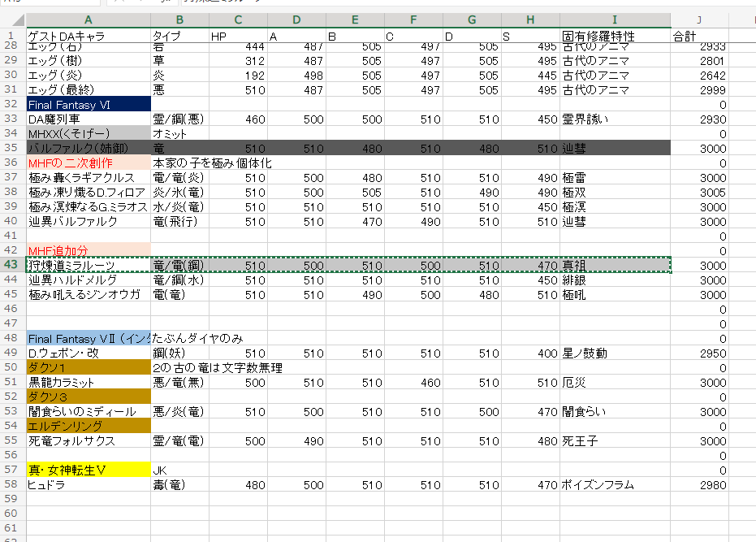Click the オミット cell
The width and height of the screenshot is (756, 542).
(x=179, y=133)
